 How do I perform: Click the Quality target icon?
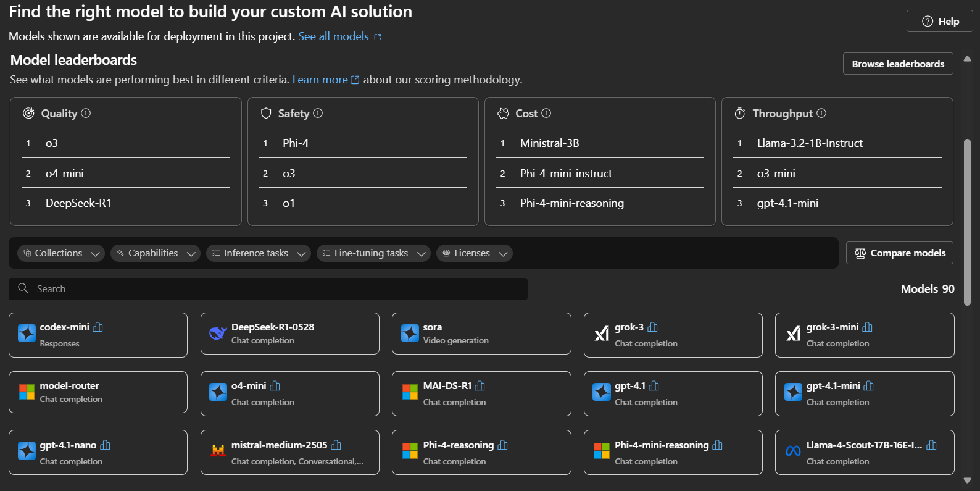[28, 113]
